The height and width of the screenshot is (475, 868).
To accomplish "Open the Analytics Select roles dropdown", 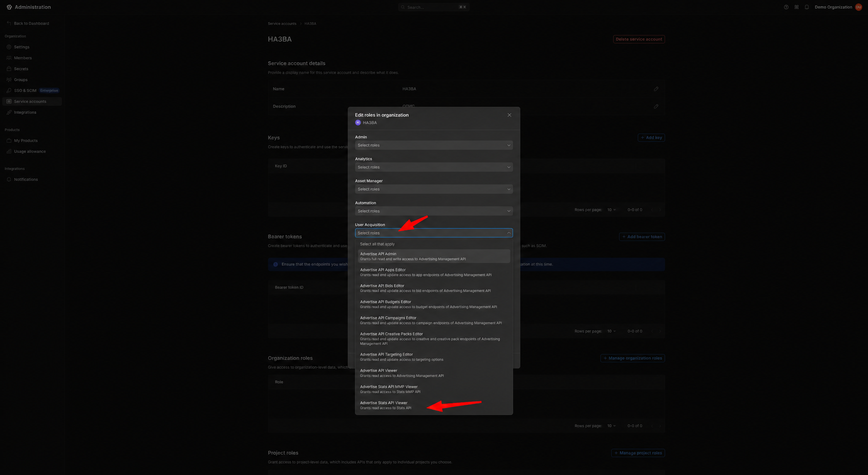I will [434, 167].
